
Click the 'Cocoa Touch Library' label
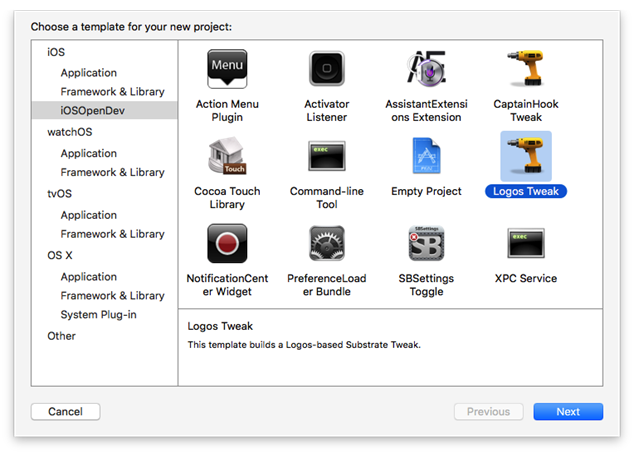(227, 198)
